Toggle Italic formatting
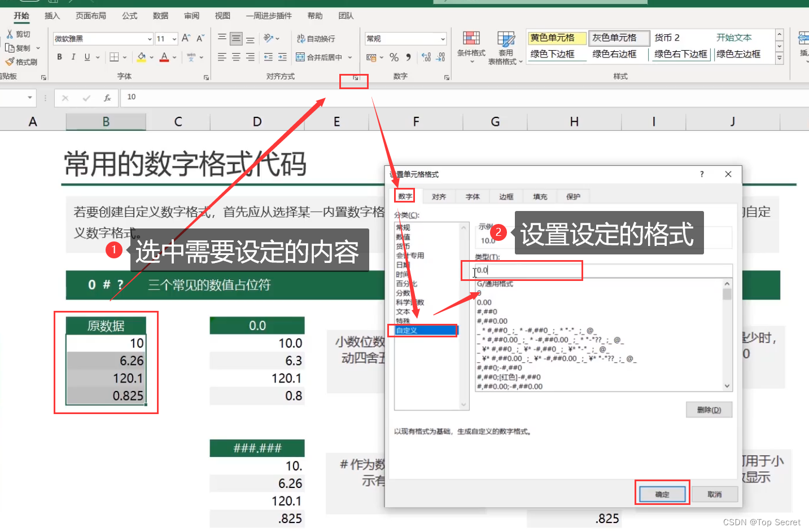The image size is (809, 532). [x=73, y=57]
